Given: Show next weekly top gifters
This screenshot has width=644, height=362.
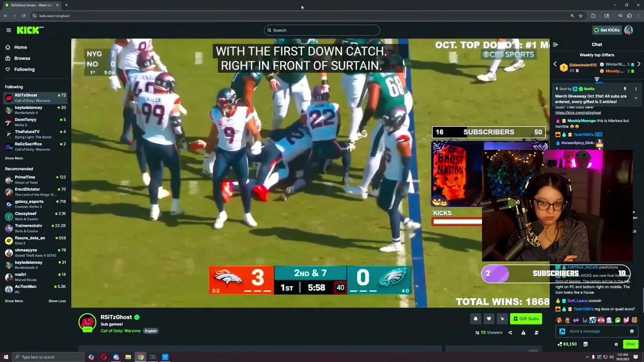Looking at the screenshot, I should click(x=638, y=64).
